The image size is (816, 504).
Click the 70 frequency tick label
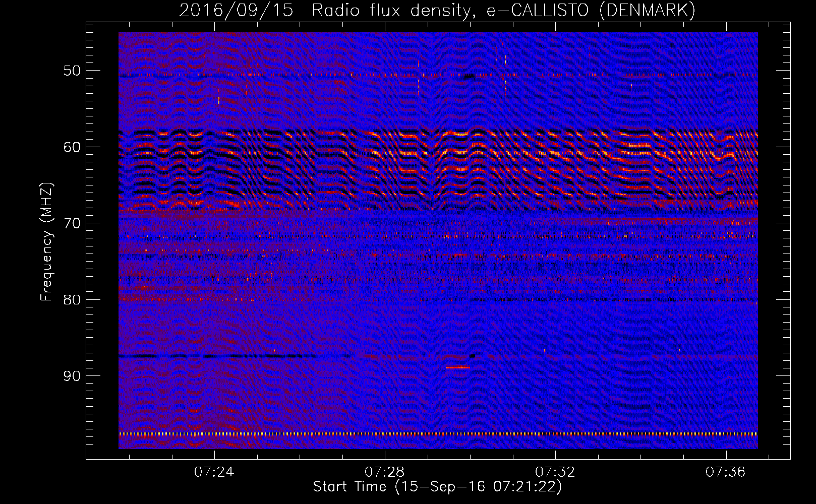pyautogui.click(x=72, y=223)
